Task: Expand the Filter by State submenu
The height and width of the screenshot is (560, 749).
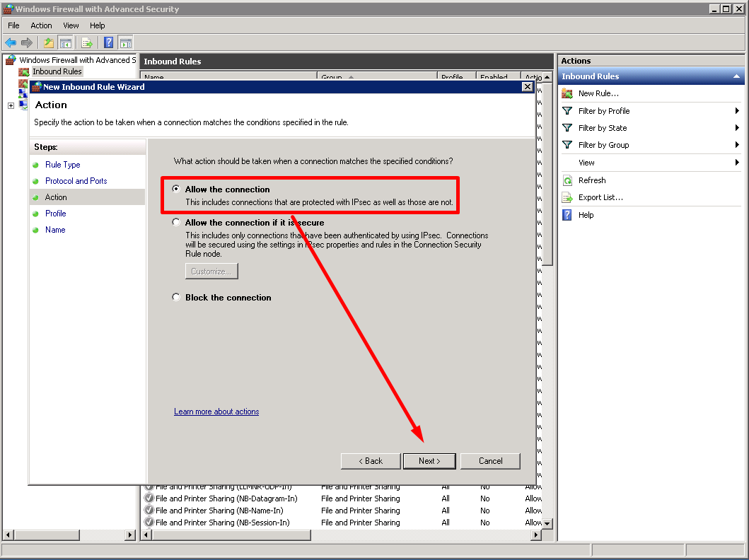Action: pos(738,127)
